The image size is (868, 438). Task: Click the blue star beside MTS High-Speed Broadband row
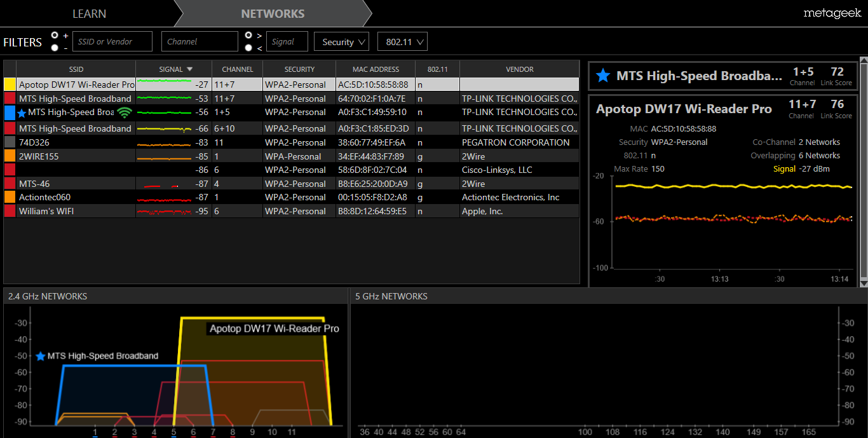tap(22, 113)
